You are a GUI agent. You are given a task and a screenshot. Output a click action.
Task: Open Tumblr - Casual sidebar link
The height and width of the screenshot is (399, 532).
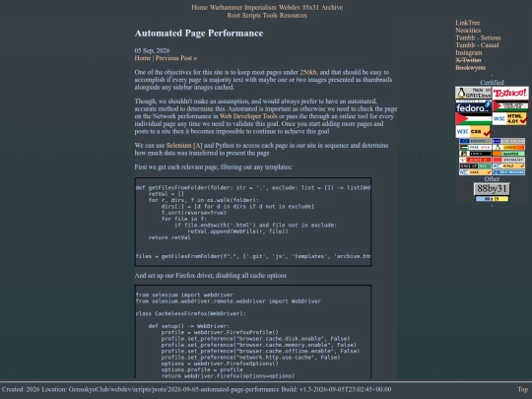(x=477, y=45)
